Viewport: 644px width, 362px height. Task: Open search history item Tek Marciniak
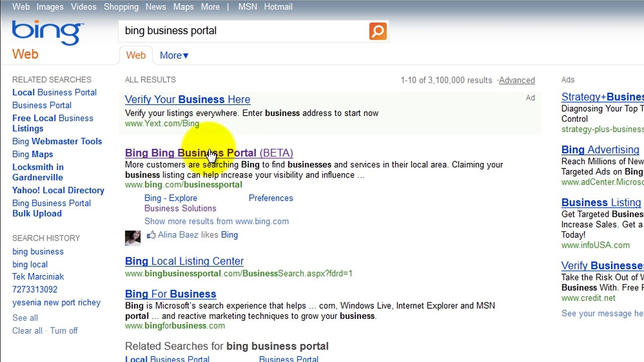coord(38,277)
